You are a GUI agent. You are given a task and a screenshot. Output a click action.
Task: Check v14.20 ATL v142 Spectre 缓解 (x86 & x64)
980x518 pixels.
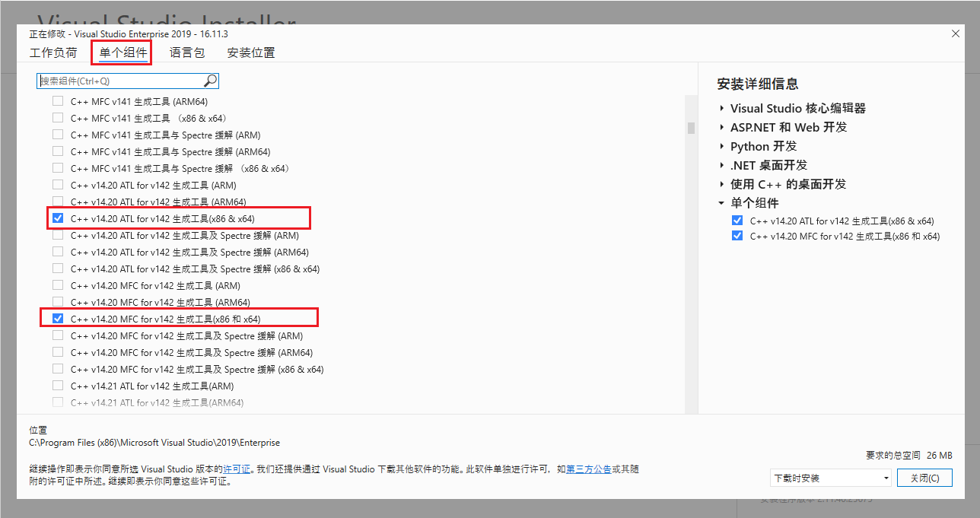(x=58, y=269)
